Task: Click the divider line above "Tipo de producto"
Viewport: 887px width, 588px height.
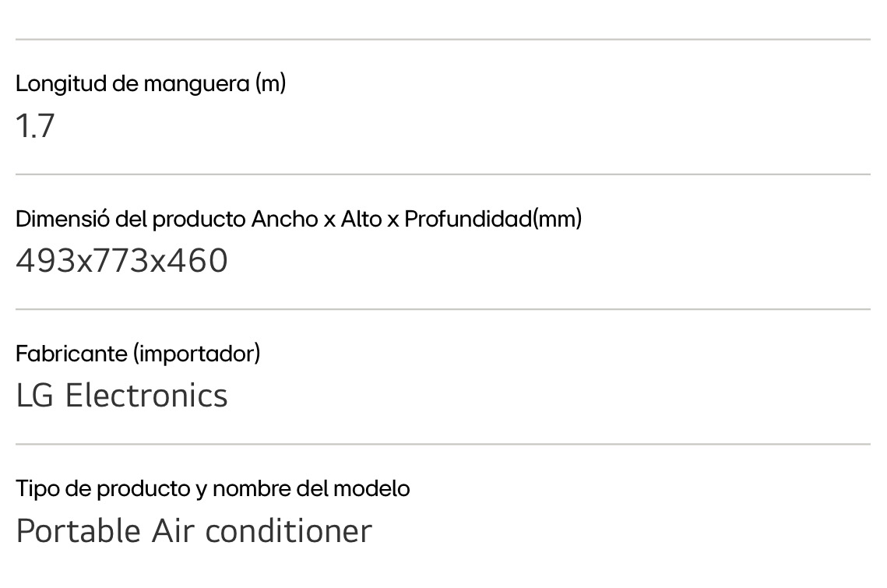Action: point(442,444)
